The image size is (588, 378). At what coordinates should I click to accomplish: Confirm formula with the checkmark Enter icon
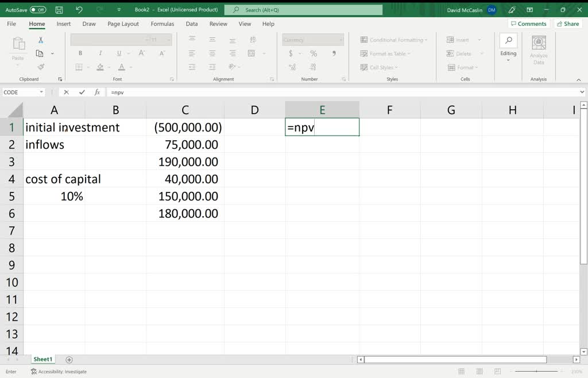(82, 92)
